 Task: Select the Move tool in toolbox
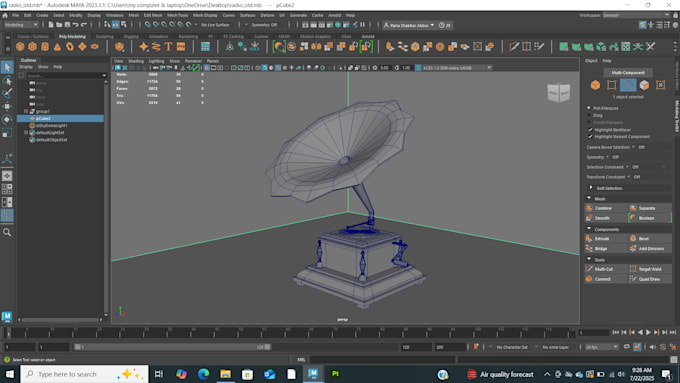[x=7, y=106]
